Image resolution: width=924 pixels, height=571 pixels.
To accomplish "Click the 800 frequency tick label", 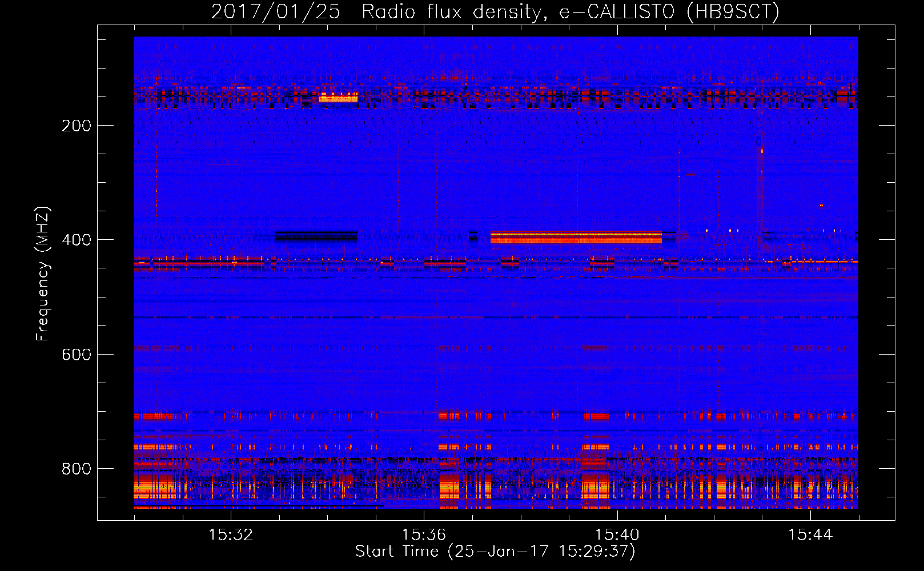I will [x=77, y=469].
